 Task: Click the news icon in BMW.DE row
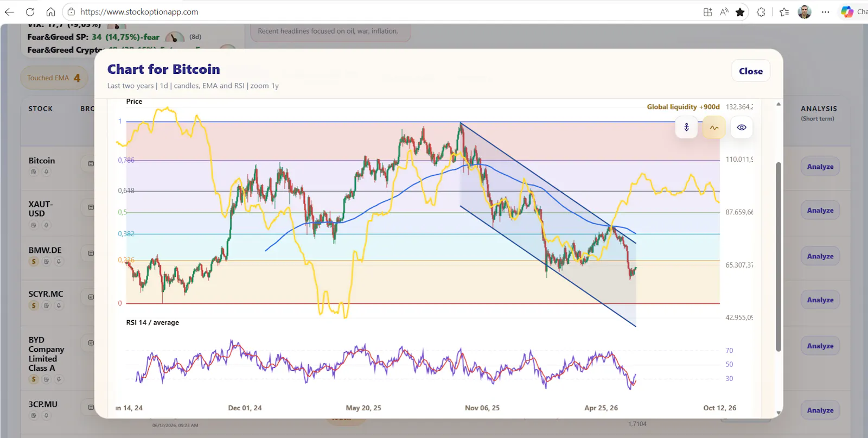coord(91,253)
